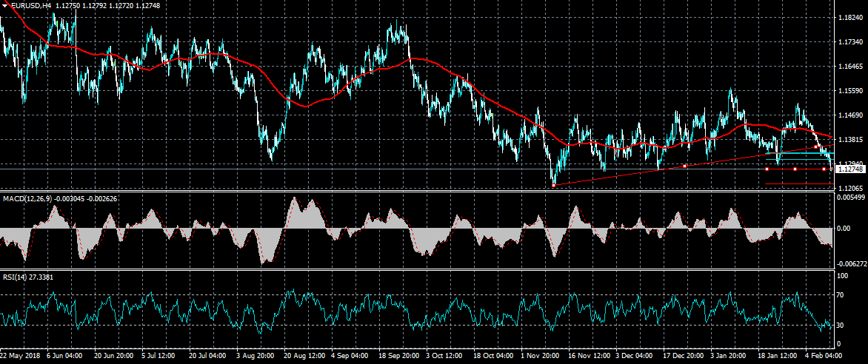
Task: Select the left handle of the short red horizontal line
Action: pyautogui.click(x=767, y=169)
